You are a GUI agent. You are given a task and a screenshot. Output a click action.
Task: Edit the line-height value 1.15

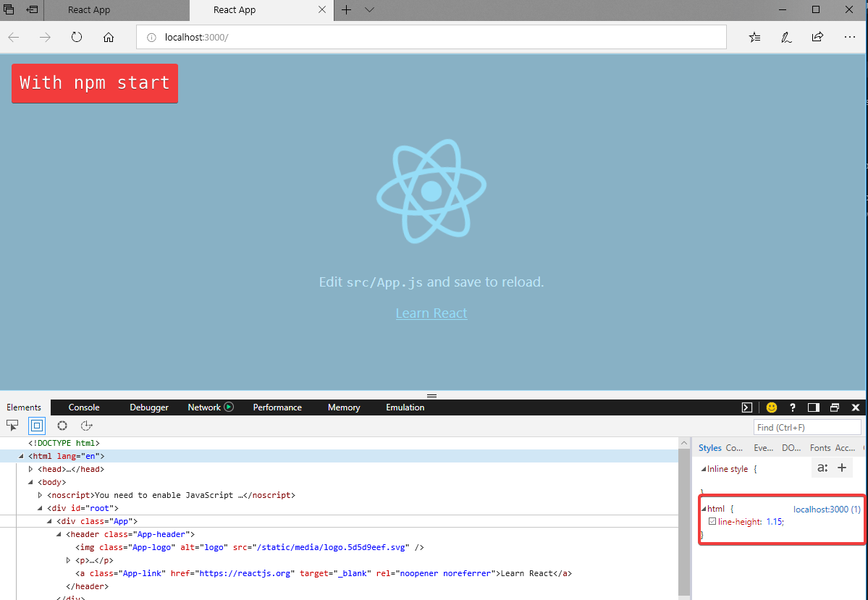point(774,521)
